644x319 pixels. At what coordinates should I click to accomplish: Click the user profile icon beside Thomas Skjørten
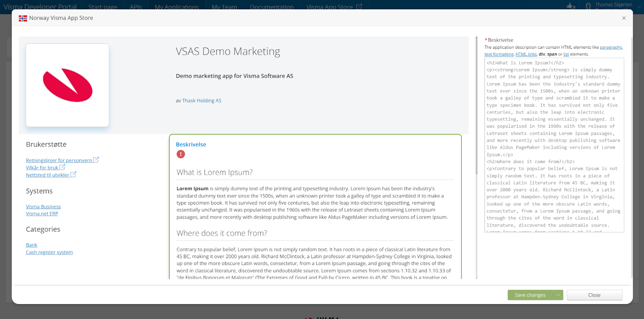coord(589,6)
